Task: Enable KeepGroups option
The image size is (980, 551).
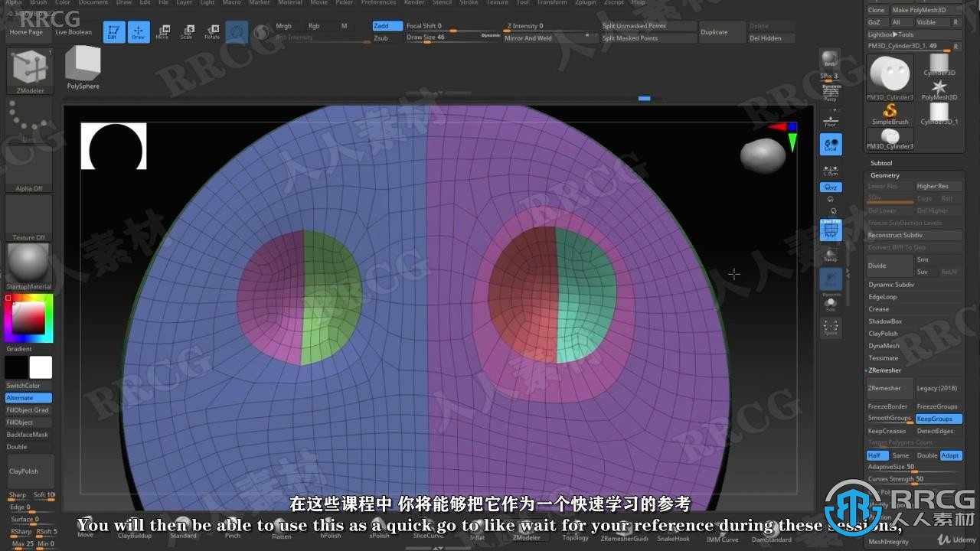Action: click(x=939, y=419)
